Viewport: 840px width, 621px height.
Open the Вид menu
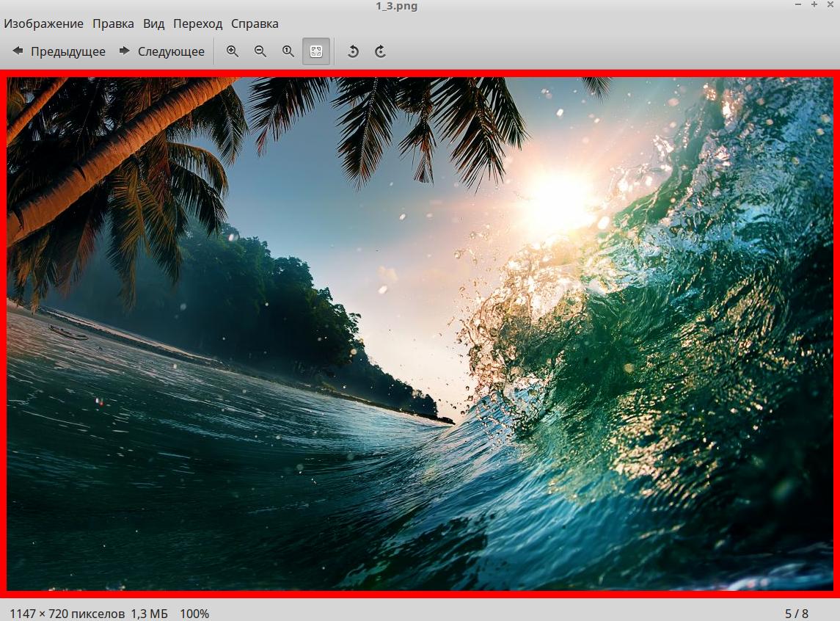coord(153,23)
